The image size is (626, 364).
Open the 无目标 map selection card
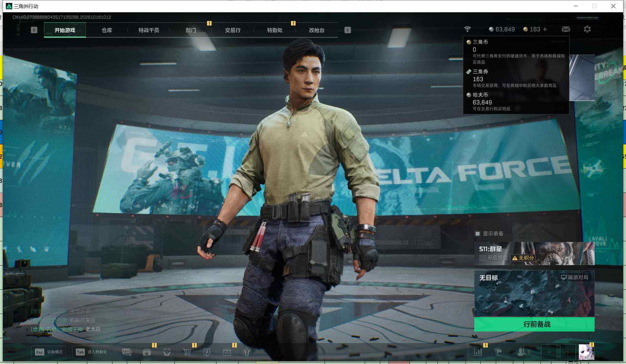[534, 294]
